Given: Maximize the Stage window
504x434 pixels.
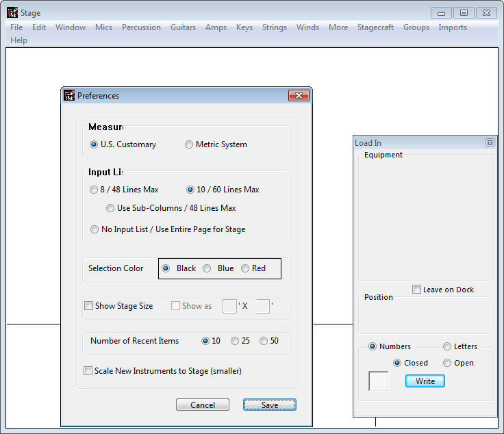Looking at the screenshot, I should 464,13.
